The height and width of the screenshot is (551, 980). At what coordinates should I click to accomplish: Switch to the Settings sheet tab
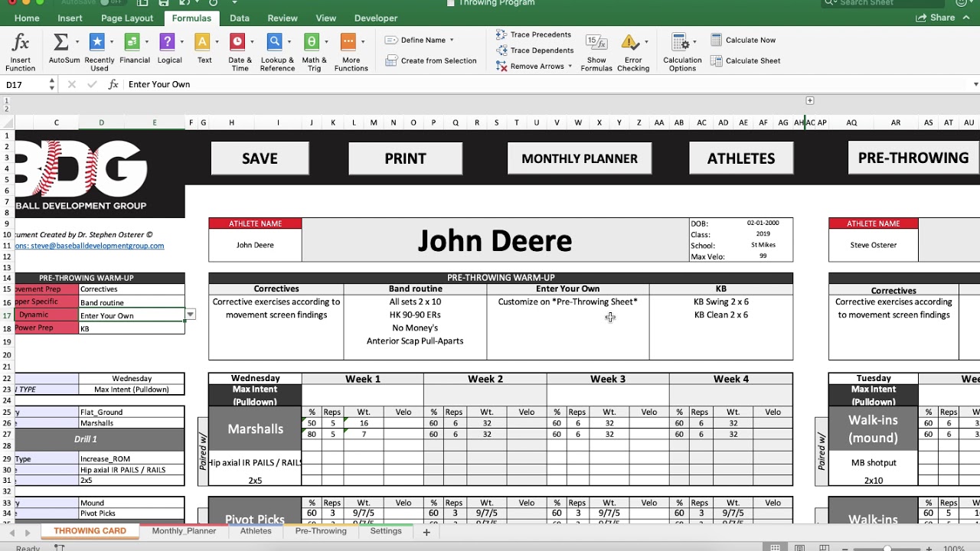coord(386,531)
